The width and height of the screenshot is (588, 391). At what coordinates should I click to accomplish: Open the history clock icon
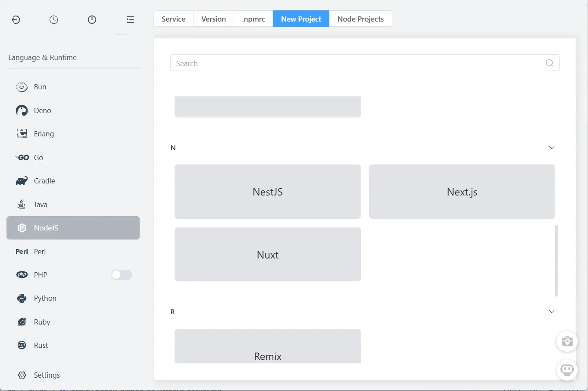[x=54, y=19]
